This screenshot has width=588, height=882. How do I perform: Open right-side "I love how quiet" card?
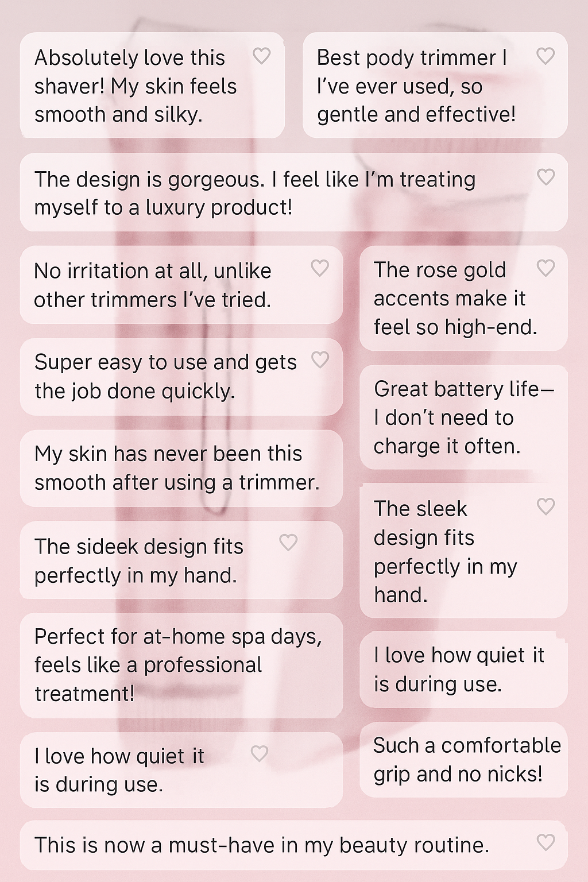[x=463, y=670]
